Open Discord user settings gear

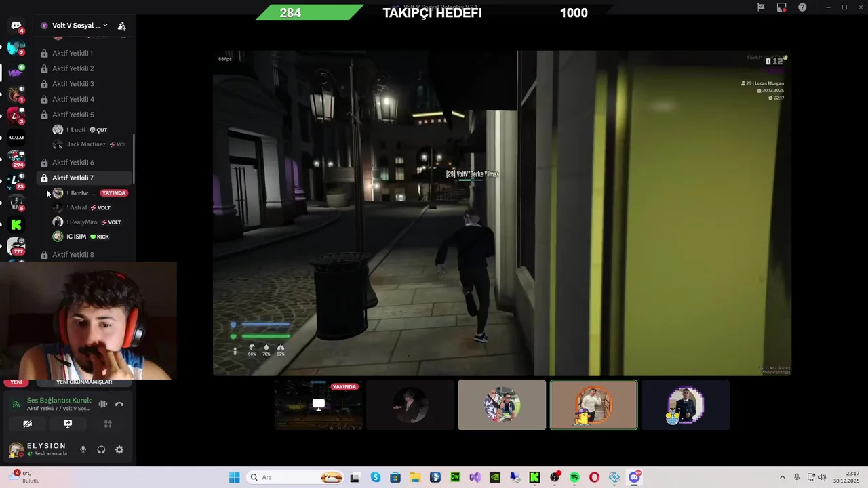pyautogui.click(x=119, y=449)
